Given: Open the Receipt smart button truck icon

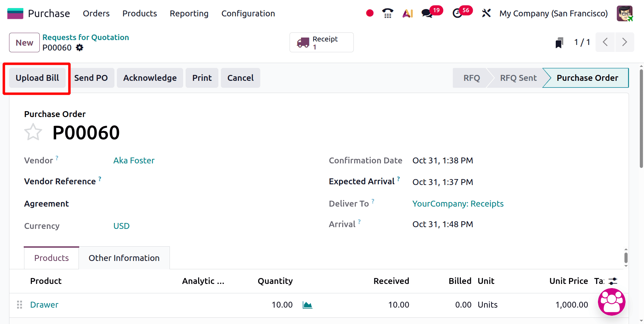Looking at the screenshot, I should 303,42.
